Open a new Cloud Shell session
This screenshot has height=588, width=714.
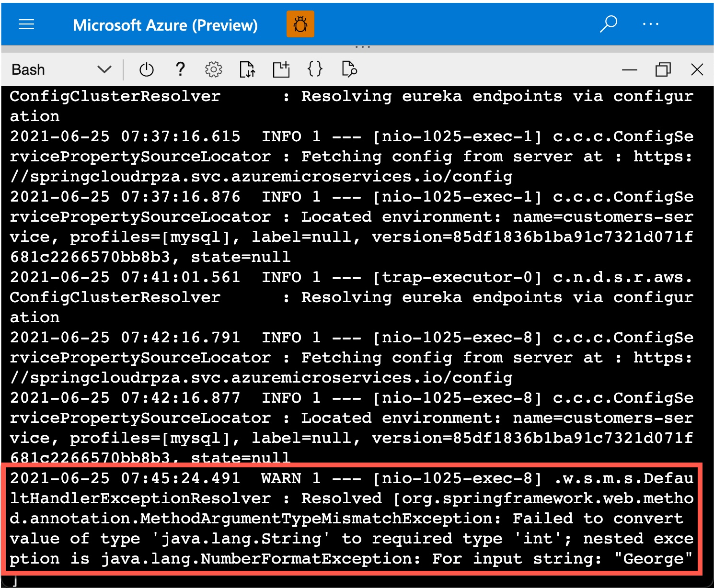coord(281,69)
